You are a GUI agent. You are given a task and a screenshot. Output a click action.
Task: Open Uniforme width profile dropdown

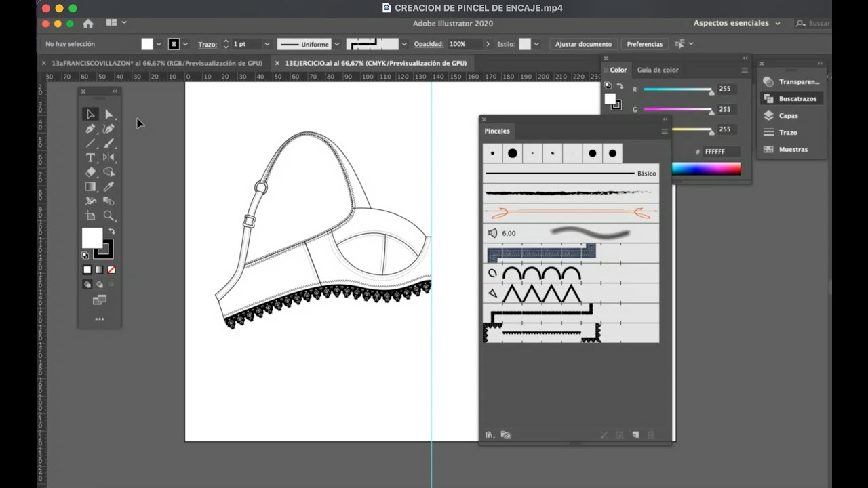336,44
